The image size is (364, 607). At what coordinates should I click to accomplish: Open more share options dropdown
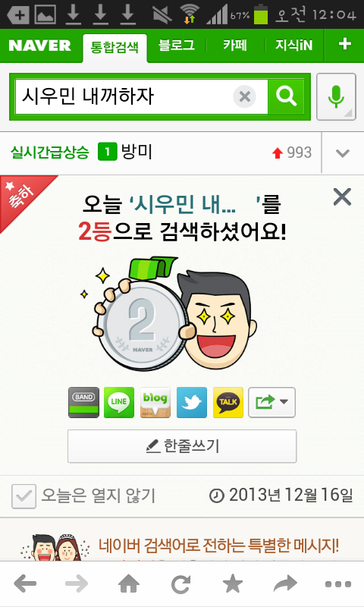click(271, 403)
